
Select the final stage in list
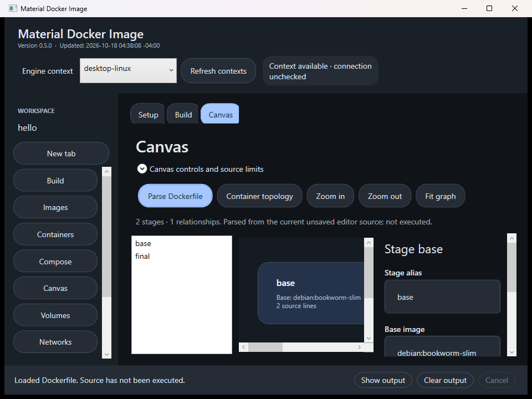click(182, 256)
